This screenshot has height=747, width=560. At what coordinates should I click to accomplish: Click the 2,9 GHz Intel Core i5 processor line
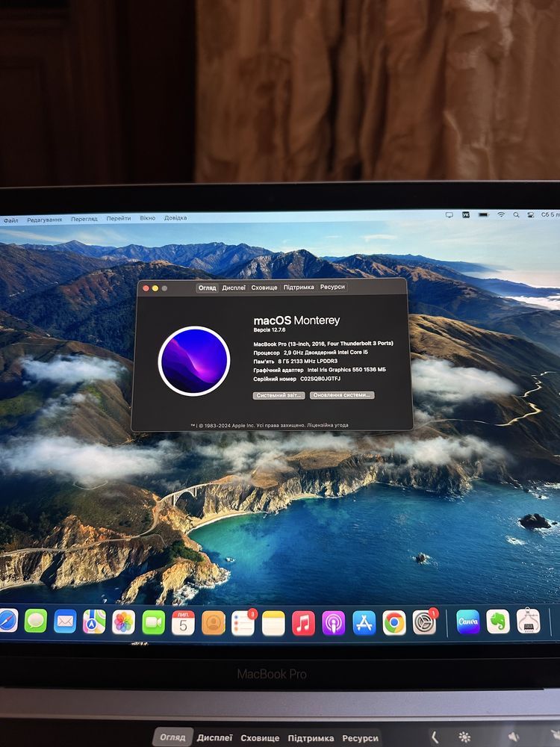click(x=311, y=353)
